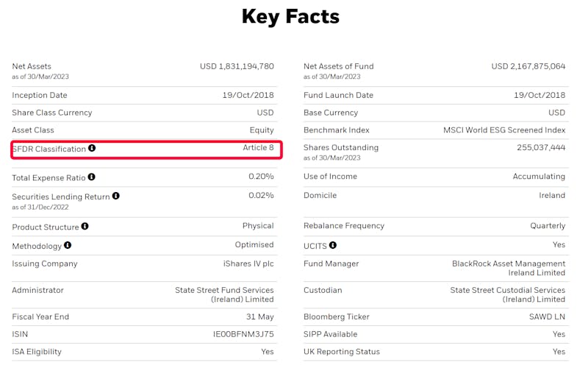The image size is (588, 368).
Task: Click BlackRock Asset Management Ireland Limited text
Action: click(x=509, y=268)
